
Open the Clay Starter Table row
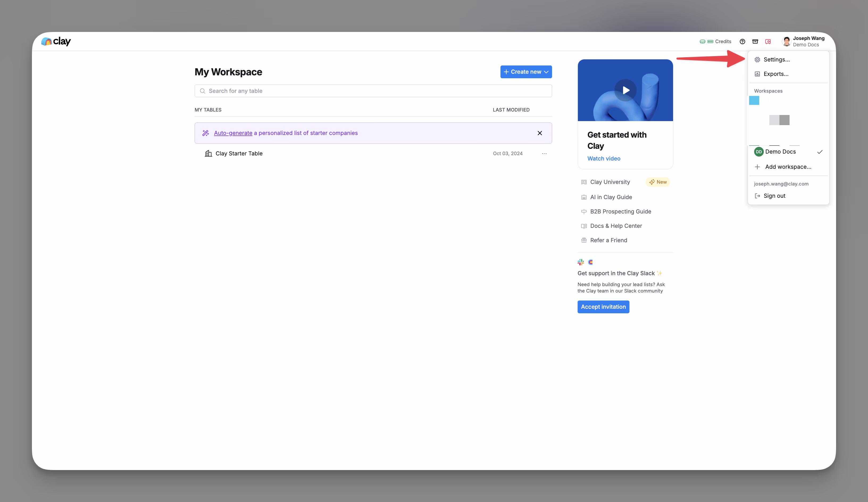tap(373, 153)
